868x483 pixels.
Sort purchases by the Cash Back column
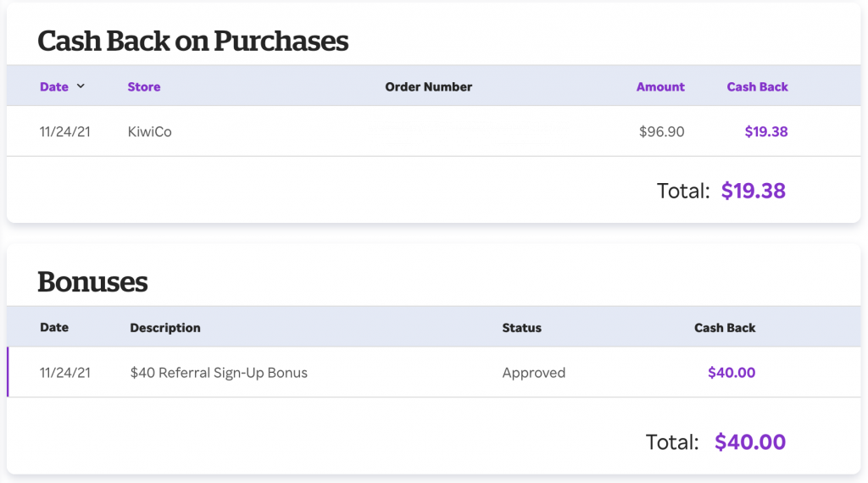[757, 87]
